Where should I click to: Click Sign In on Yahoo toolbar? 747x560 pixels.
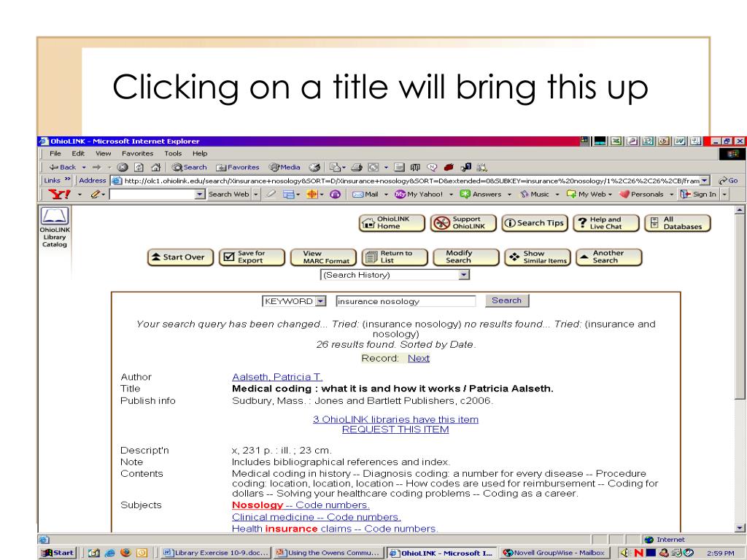(698, 194)
